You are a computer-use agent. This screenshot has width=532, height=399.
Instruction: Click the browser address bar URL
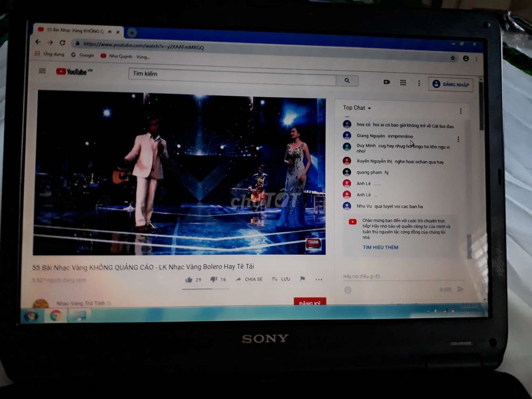point(144,45)
